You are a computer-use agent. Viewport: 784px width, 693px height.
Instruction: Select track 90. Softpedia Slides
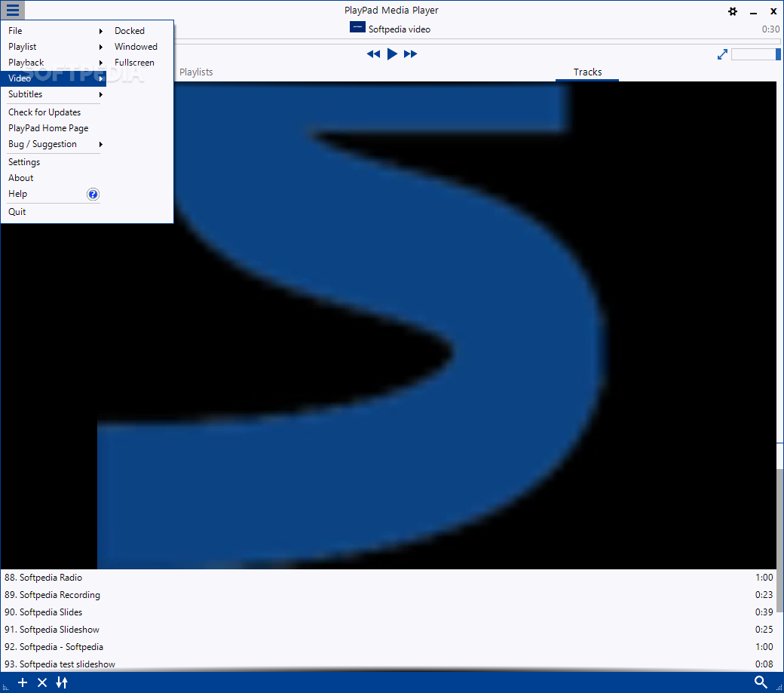click(x=388, y=612)
